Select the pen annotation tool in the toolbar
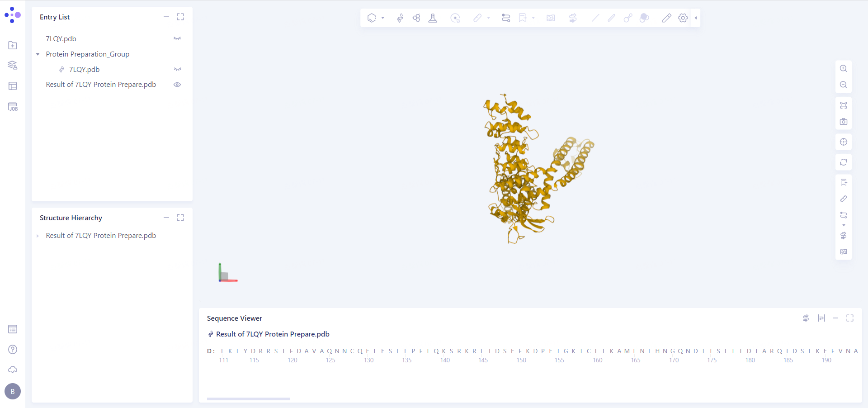The height and width of the screenshot is (408, 868). tap(666, 18)
